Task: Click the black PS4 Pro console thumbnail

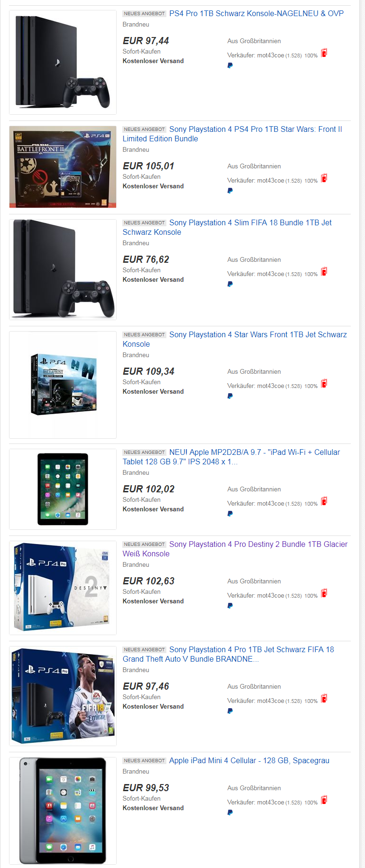Action: pos(63,62)
